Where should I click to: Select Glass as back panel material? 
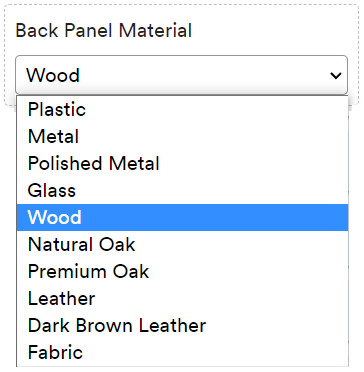[182, 190]
